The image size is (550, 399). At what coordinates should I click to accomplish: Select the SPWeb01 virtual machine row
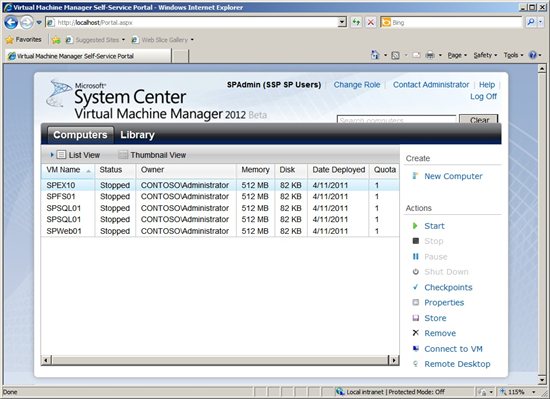[x=220, y=231]
